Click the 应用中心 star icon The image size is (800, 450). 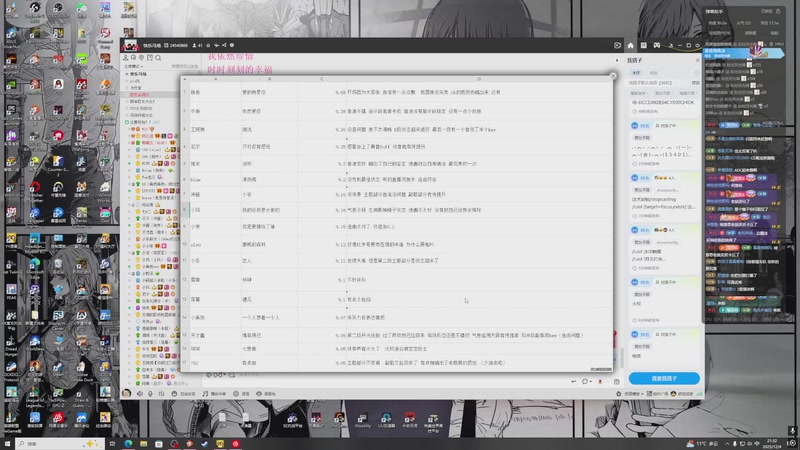618,393
